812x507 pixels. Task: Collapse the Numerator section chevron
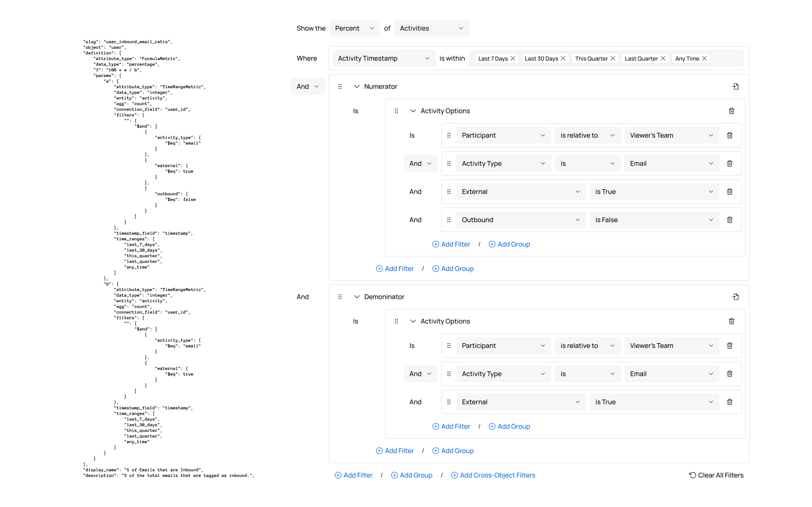pyautogui.click(x=357, y=86)
